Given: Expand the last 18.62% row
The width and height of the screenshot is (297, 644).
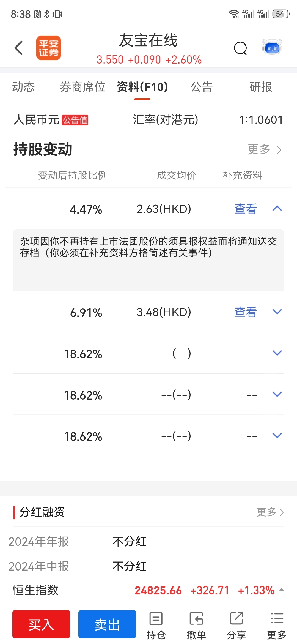Looking at the screenshot, I should [x=277, y=436].
